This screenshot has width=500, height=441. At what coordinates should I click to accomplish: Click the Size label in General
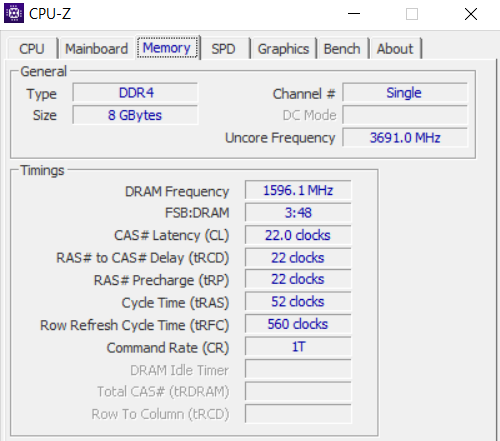tap(45, 115)
